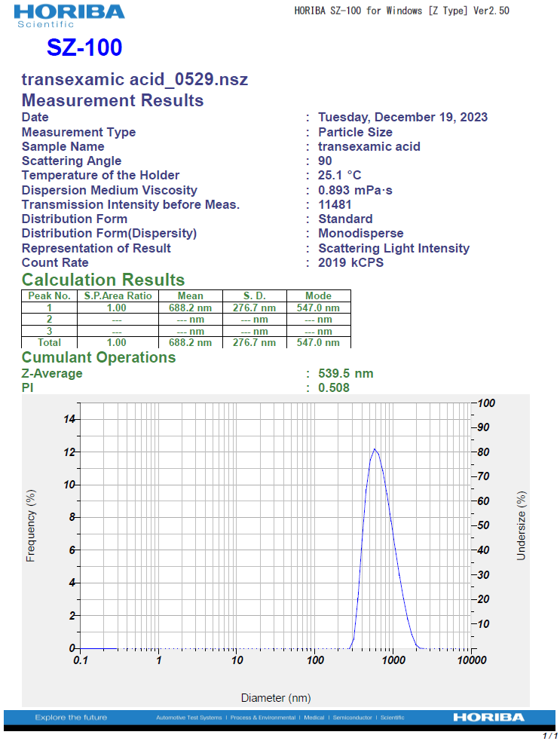Viewport: 560px width, 744px height.
Task: Click Medical in the footer
Action: (x=314, y=718)
